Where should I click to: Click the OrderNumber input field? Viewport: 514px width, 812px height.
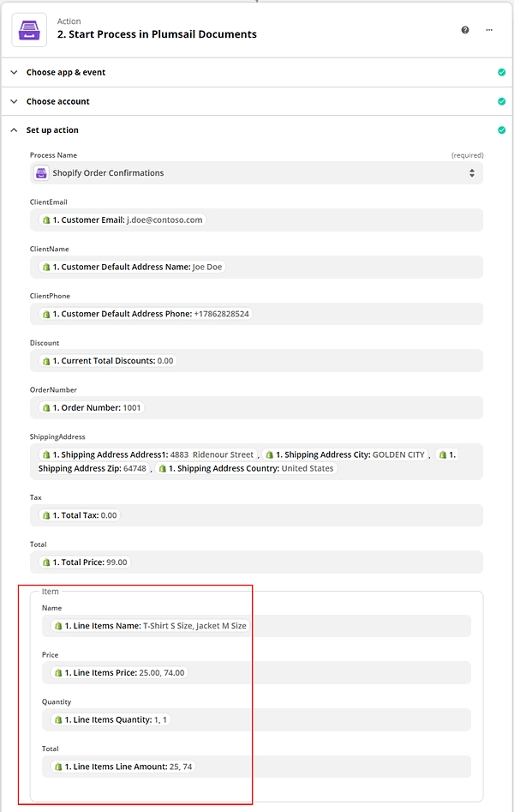pyautogui.click(x=256, y=408)
